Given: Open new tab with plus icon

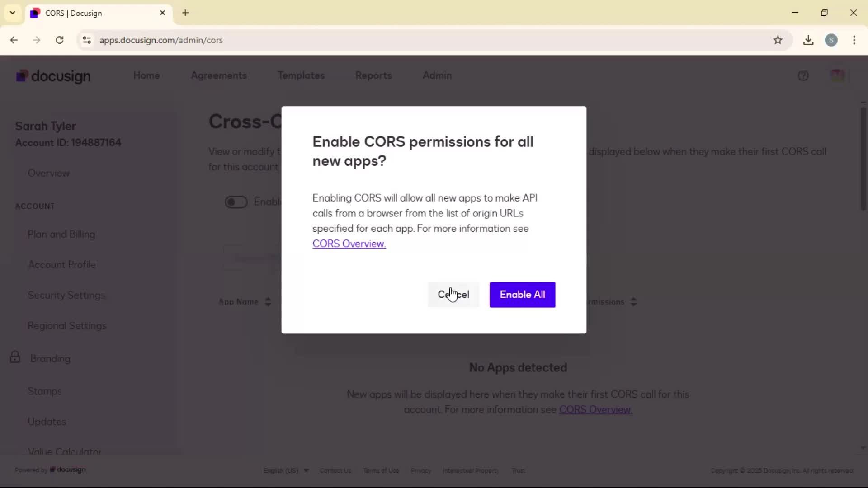Looking at the screenshot, I should coord(185,13).
